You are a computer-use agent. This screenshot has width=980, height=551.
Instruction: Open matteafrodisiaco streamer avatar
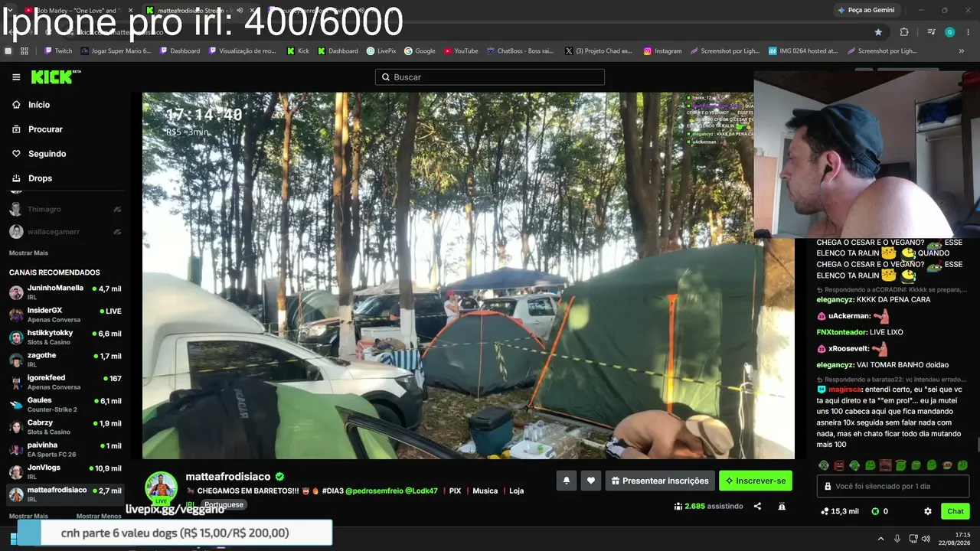tap(162, 487)
